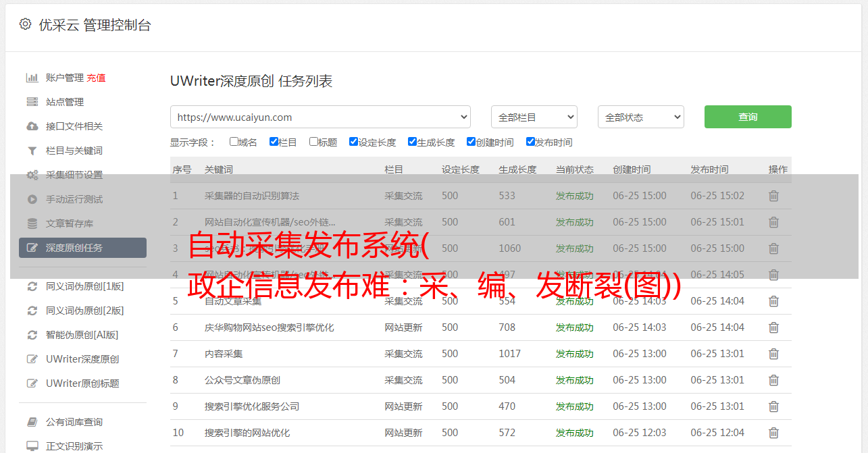Toggle the 标题 field checkbox
The image size is (868, 453).
click(x=313, y=142)
